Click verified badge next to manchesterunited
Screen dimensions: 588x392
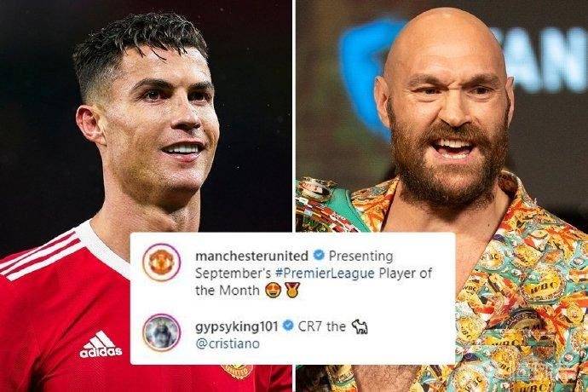pos(319,256)
